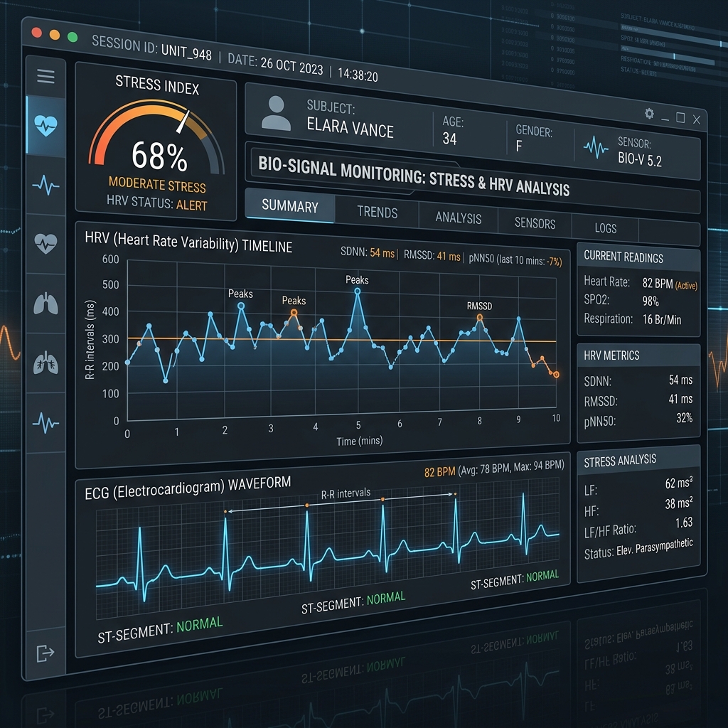
Task: Open the hamburger menu in the sidebar
Action: click(45, 76)
